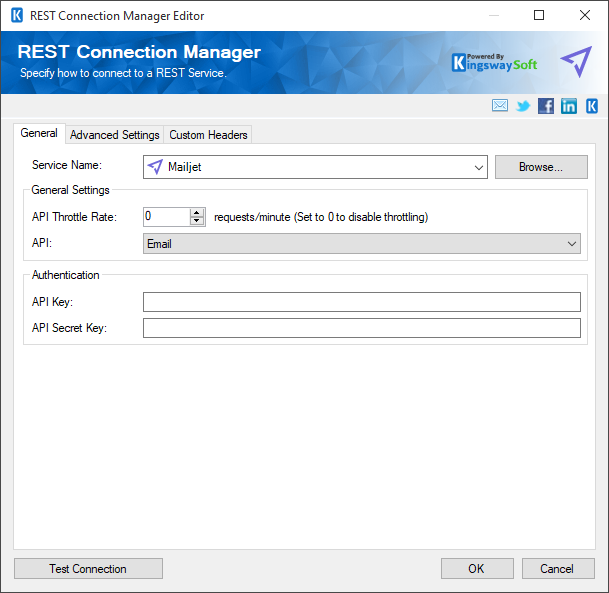Click inside the API Throttle Rate field
The height and width of the screenshot is (593, 609).
pos(167,217)
